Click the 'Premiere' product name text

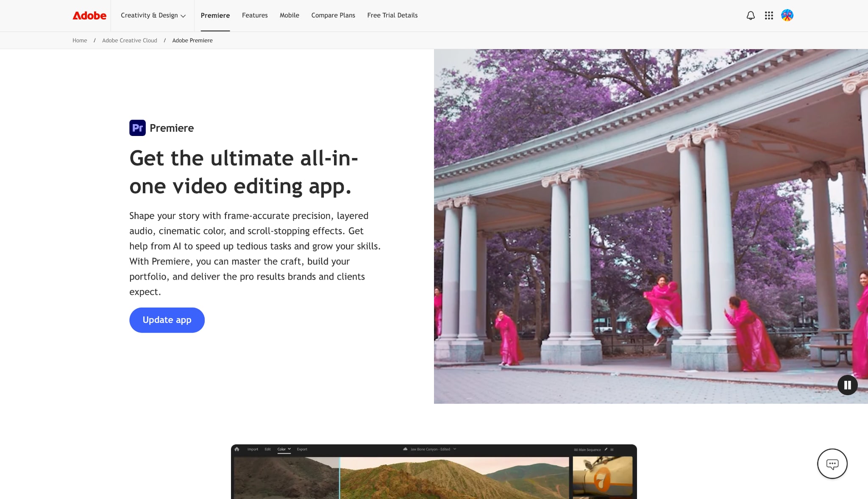pyautogui.click(x=172, y=128)
